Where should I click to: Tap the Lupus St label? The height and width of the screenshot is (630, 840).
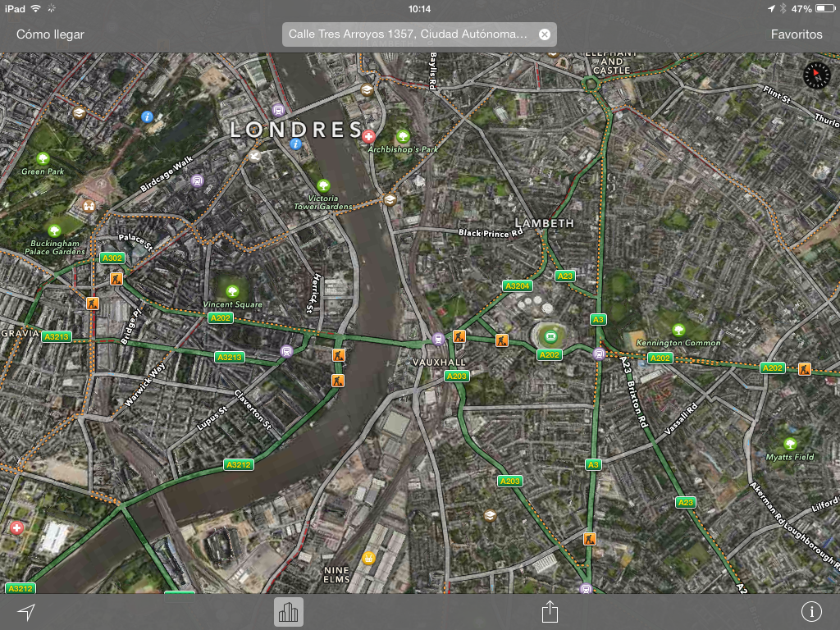point(212,418)
